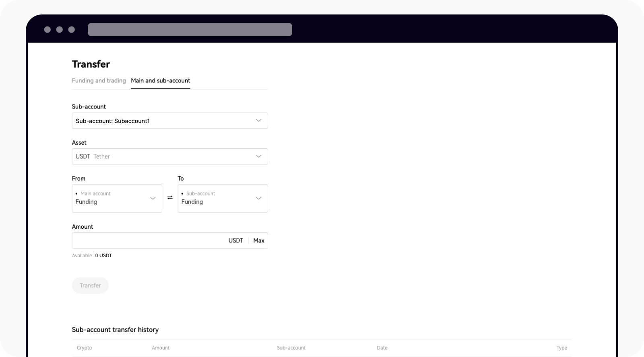Open the Sub-account: Subaccount1 dropdown

(170, 121)
